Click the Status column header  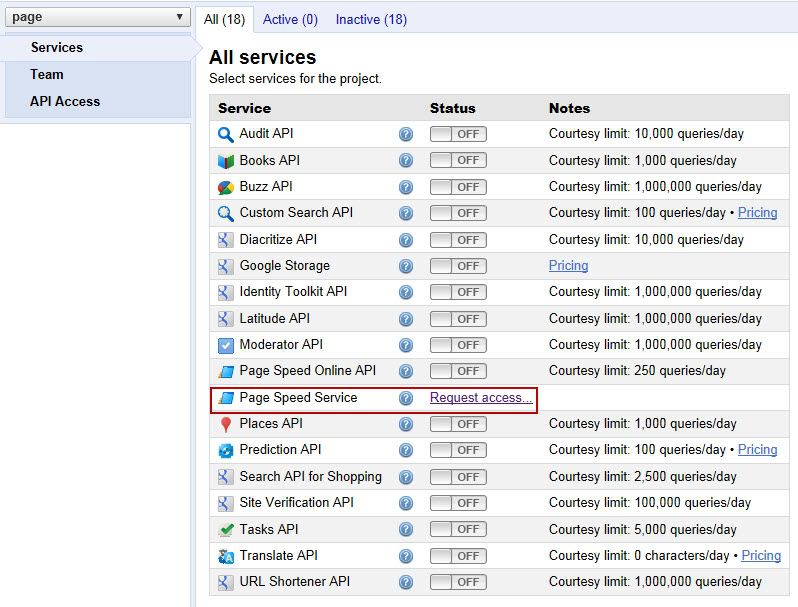[452, 108]
